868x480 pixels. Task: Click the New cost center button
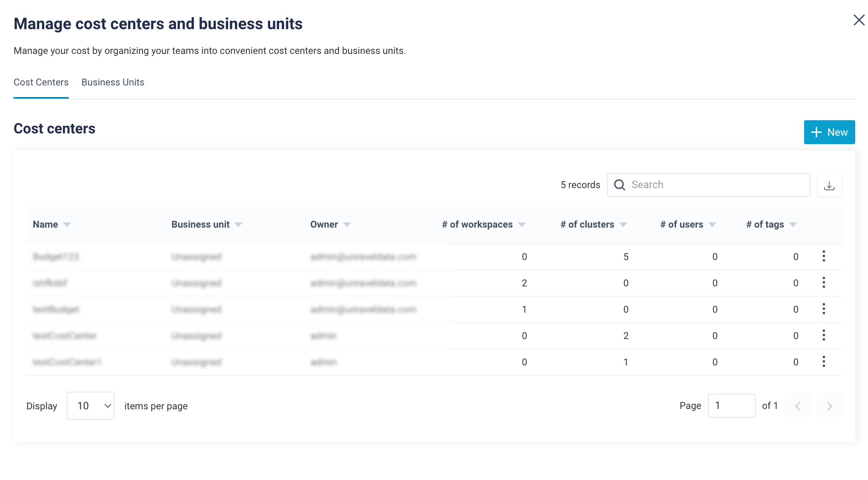829,132
